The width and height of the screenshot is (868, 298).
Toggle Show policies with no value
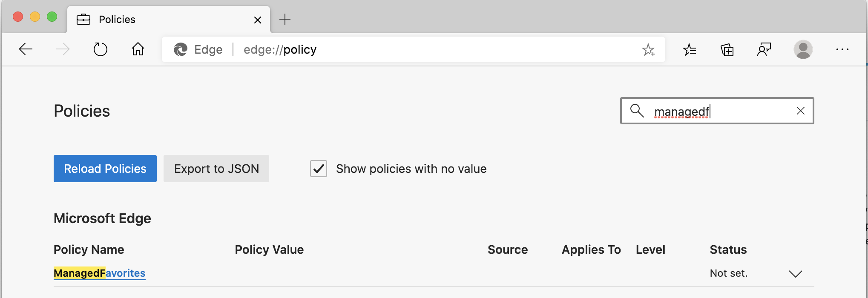(x=318, y=169)
